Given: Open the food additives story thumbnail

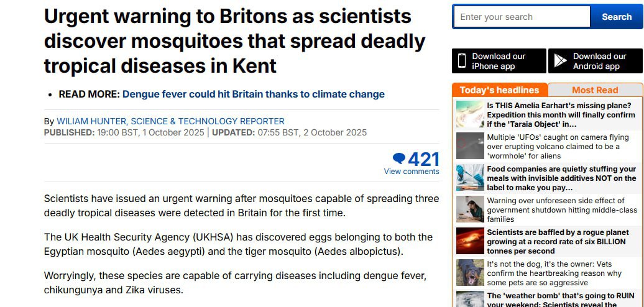Looking at the screenshot, I should pos(470,178).
